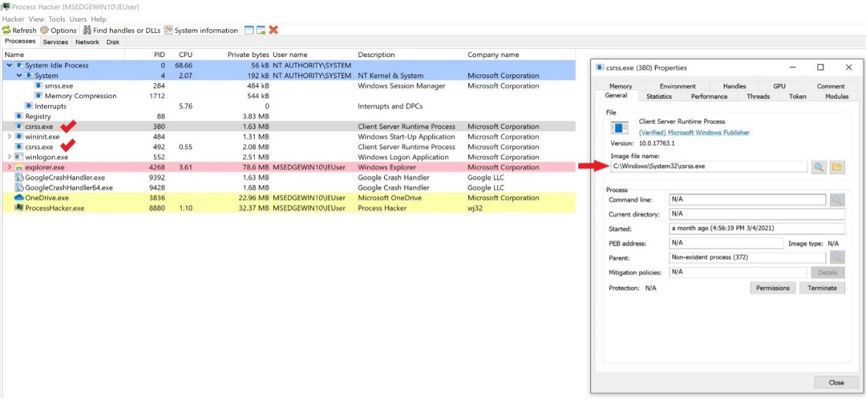Open the Users menu
Viewport: 868px width, 400px height.
pos(78,19)
